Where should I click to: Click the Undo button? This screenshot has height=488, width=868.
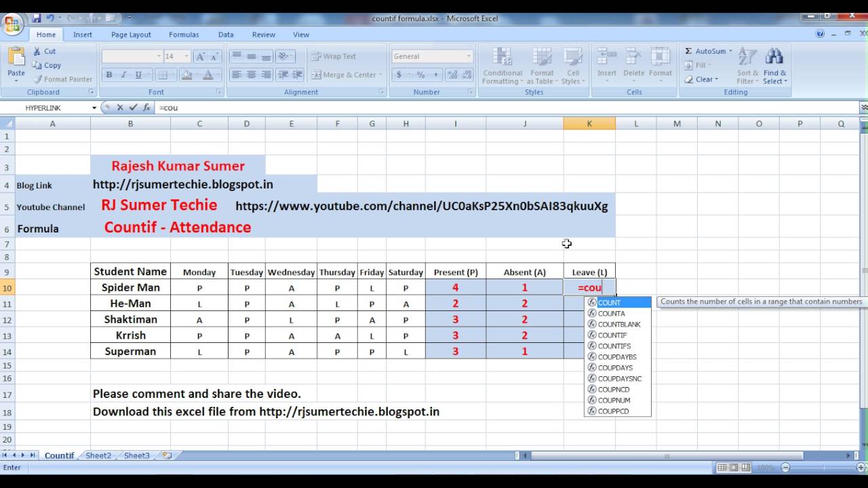[50, 18]
